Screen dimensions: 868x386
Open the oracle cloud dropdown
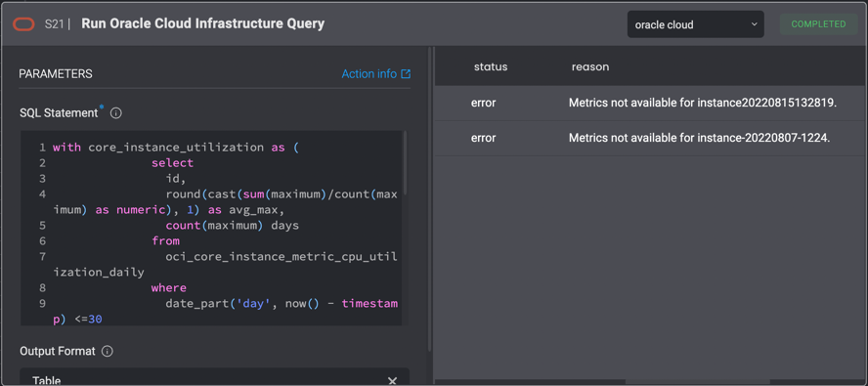(x=695, y=24)
